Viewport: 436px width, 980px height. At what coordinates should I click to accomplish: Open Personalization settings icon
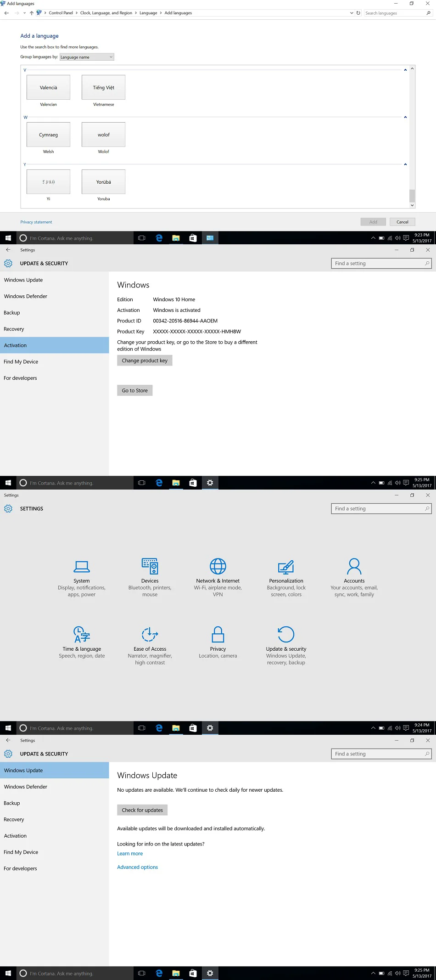pyautogui.click(x=286, y=567)
